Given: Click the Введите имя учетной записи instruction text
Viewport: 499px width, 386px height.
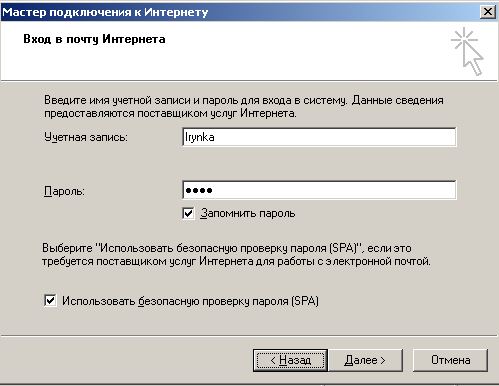Looking at the screenshot, I should pyautogui.click(x=244, y=107).
